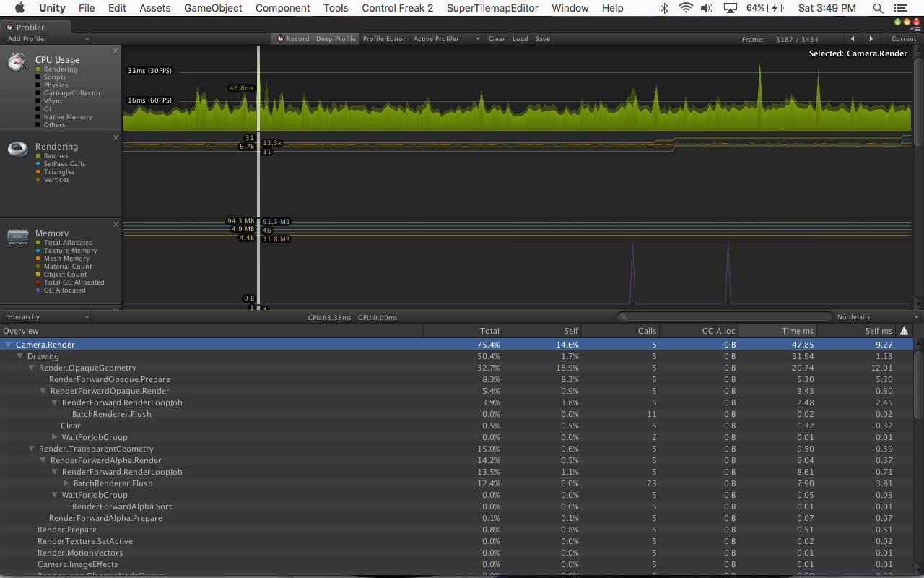Toggle Profile Editor
Image resolution: width=924 pixels, height=578 pixels.
tap(384, 39)
